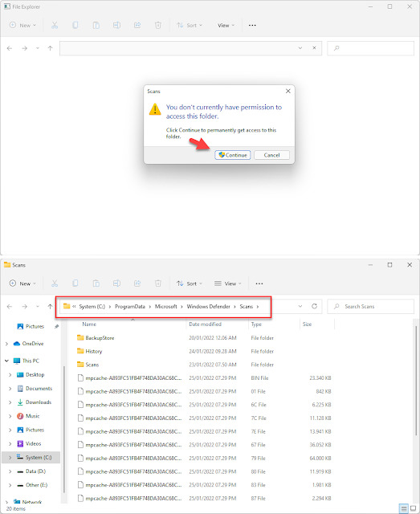Click the Copy icon in upper File Explorer window
Image resolution: width=420 pixels, height=514 pixels.
point(75,25)
